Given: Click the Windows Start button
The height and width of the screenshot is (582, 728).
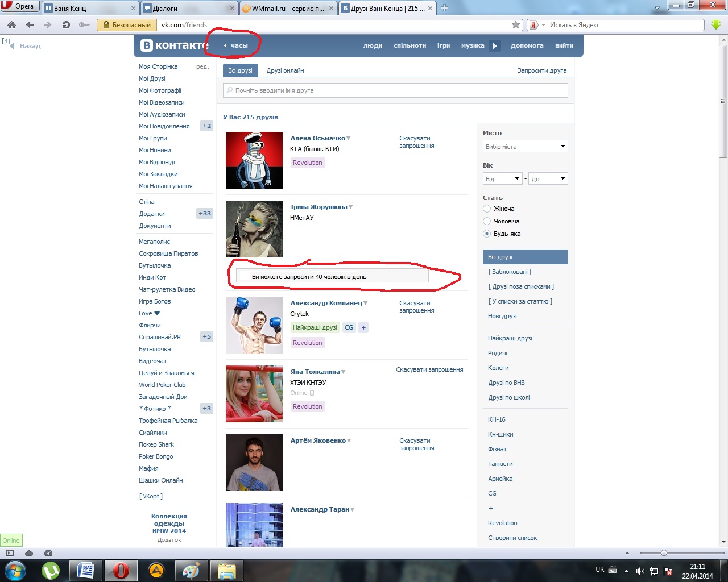Looking at the screenshot, I should coord(15,571).
